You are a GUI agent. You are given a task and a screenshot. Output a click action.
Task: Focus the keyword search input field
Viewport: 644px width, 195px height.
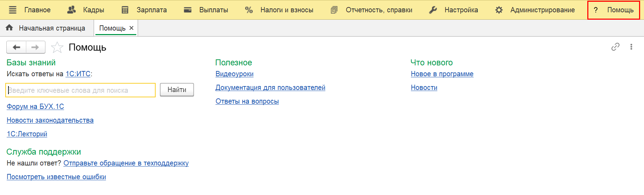(81, 90)
